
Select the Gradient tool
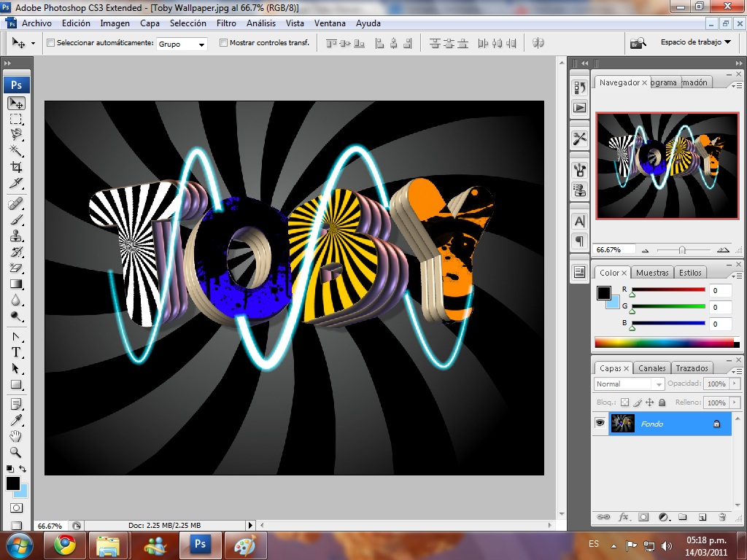16,284
